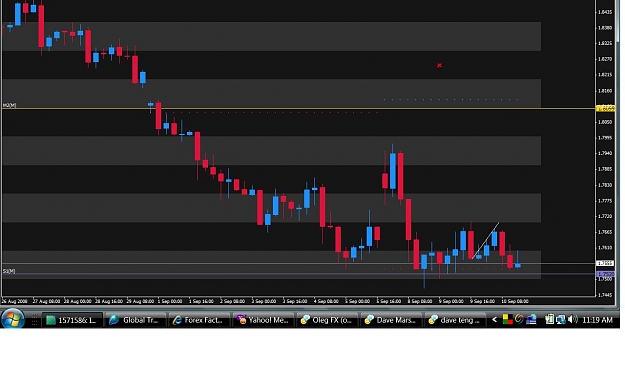Click the '1 Sep 00:00' time axis label
Viewport: 625px width, 391px height.
click(170, 301)
